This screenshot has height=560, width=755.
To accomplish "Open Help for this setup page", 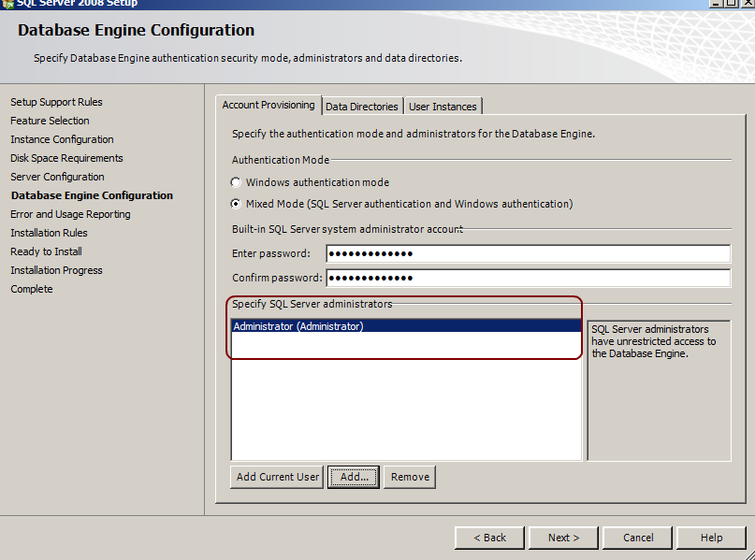I will tap(711, 538).
